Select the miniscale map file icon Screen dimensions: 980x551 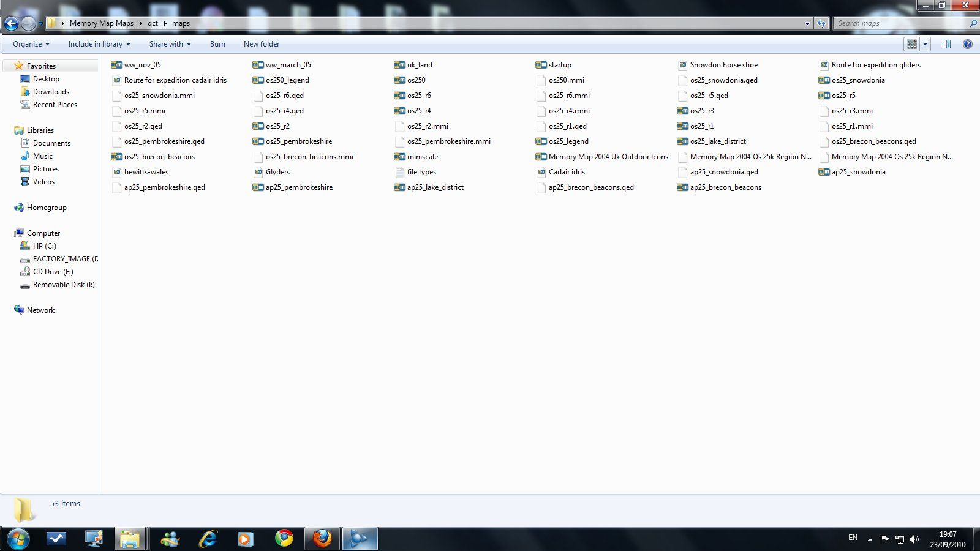[x=399, y=157]
